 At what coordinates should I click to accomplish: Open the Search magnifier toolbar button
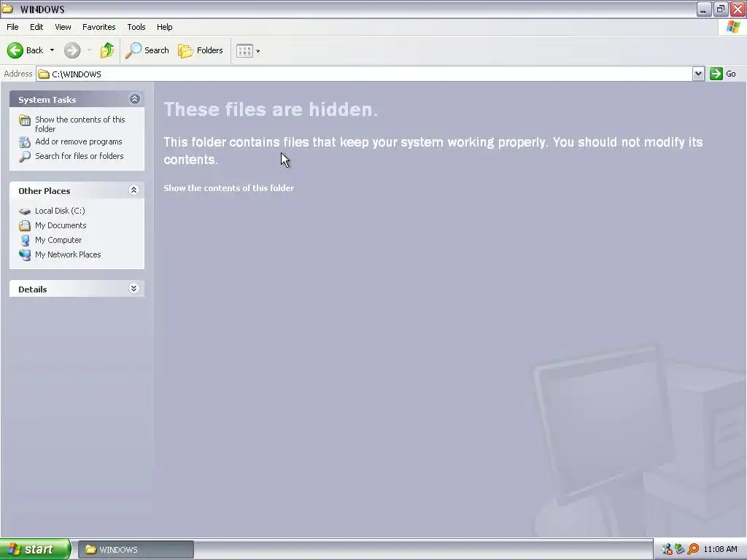[x=147, y=50]
